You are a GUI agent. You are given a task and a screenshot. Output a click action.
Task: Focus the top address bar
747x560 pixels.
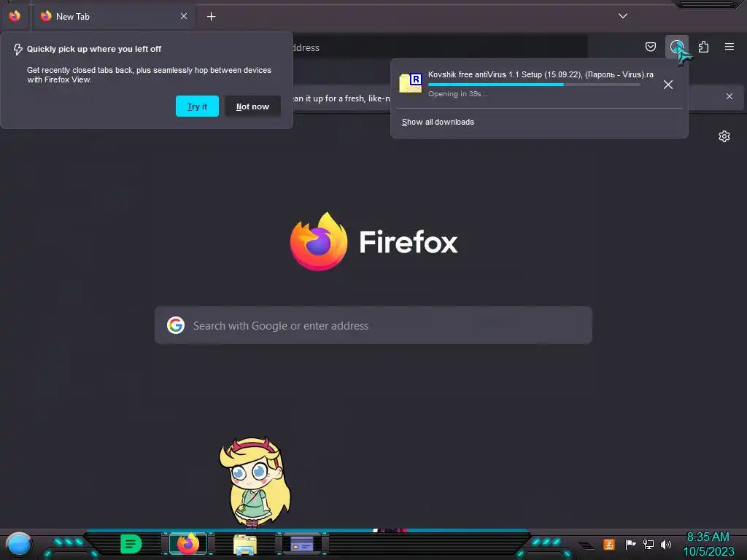pyautogui.click(x=438, y=47)
